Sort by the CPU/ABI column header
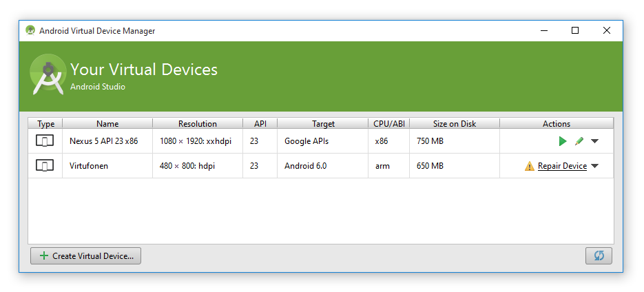 tap(389, 123)
